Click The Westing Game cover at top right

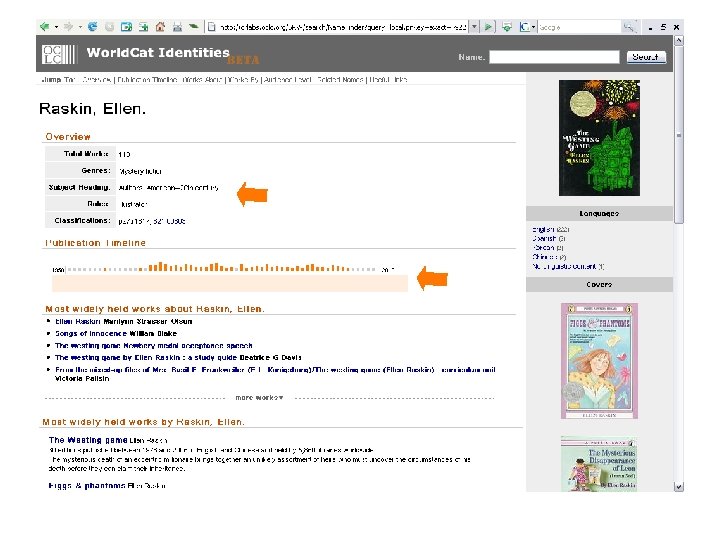pos(599,138)
